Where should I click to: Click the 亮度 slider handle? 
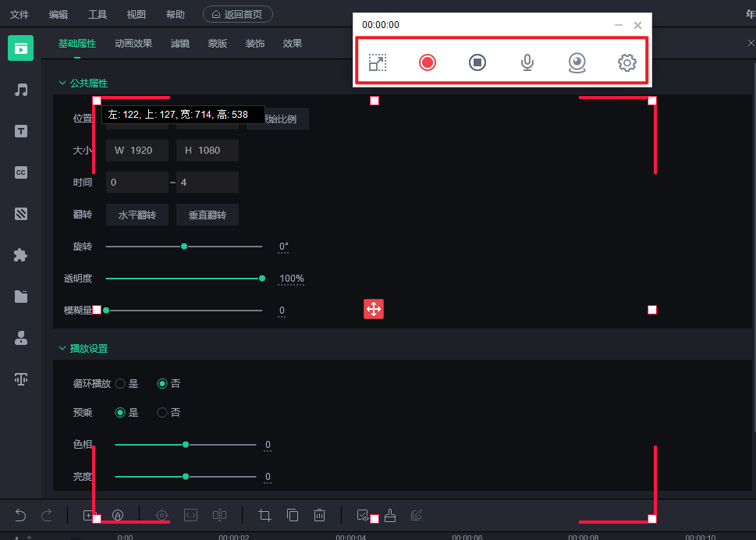pos(186,476)
